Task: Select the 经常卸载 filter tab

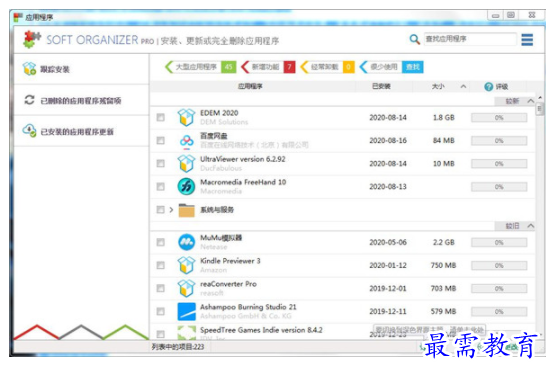Action: (x=327, y=67)
